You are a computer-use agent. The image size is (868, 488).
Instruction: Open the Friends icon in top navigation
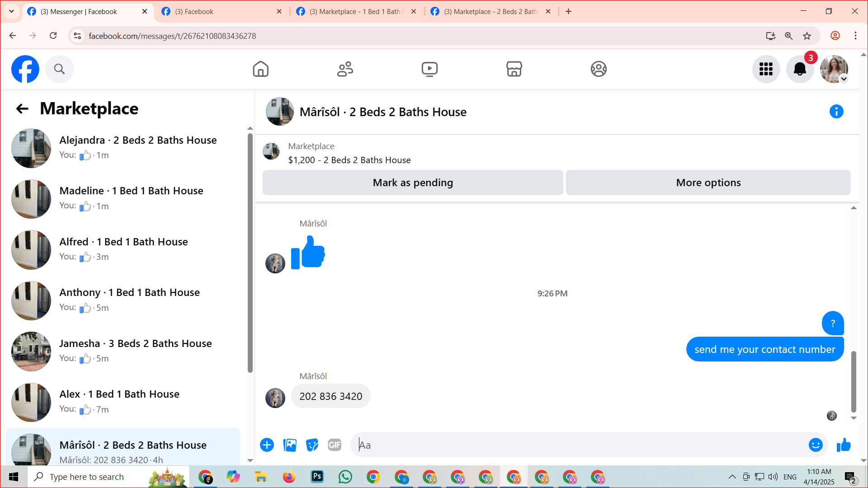(x=345, y=69)
